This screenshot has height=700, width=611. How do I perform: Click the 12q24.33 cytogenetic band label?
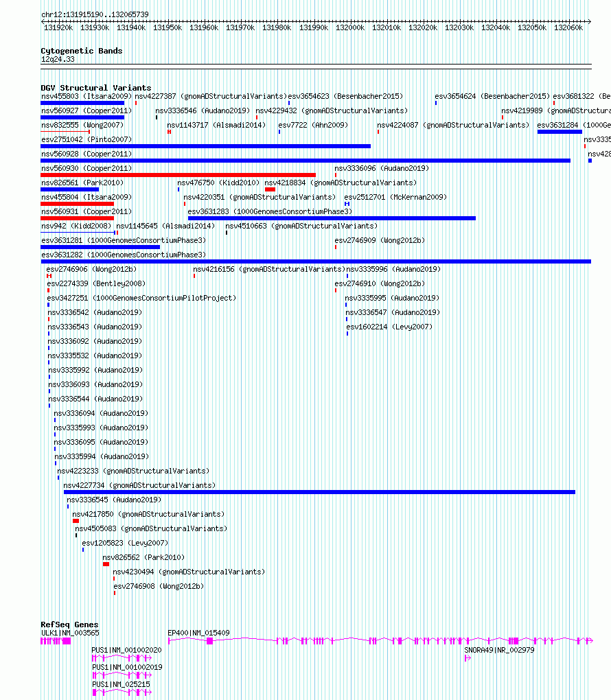pos(58,60)
